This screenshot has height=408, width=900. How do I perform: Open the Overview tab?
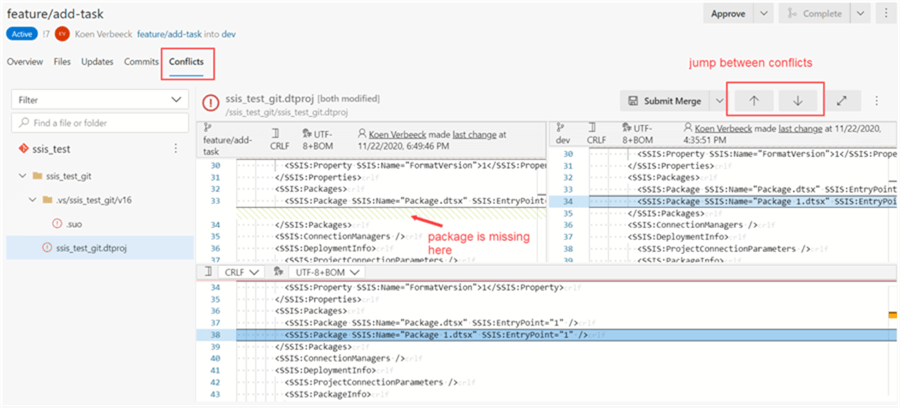[25, 62]
